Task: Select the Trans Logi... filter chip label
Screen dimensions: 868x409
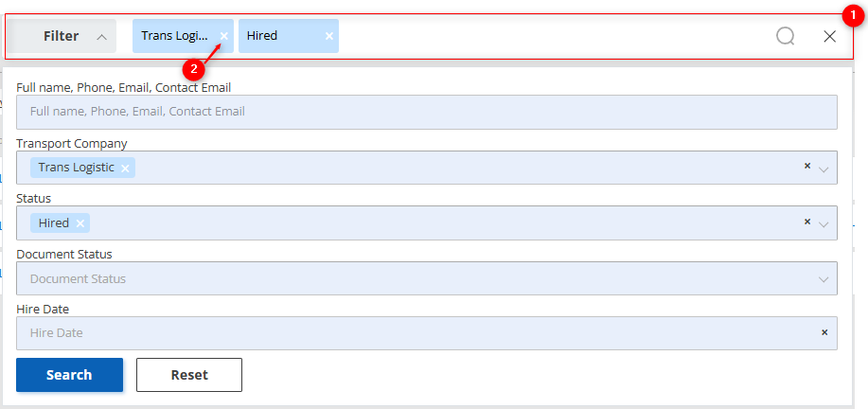Action: (x=174, y=36)
